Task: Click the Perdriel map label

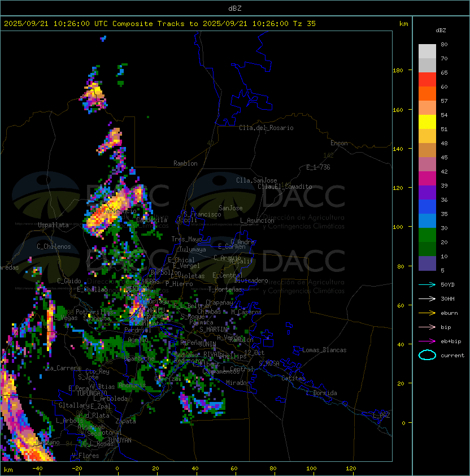Action: 138,330
